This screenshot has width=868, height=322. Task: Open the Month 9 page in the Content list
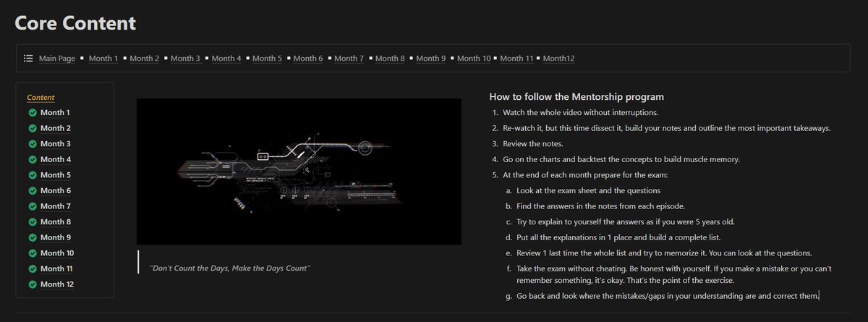pos(56,237)
